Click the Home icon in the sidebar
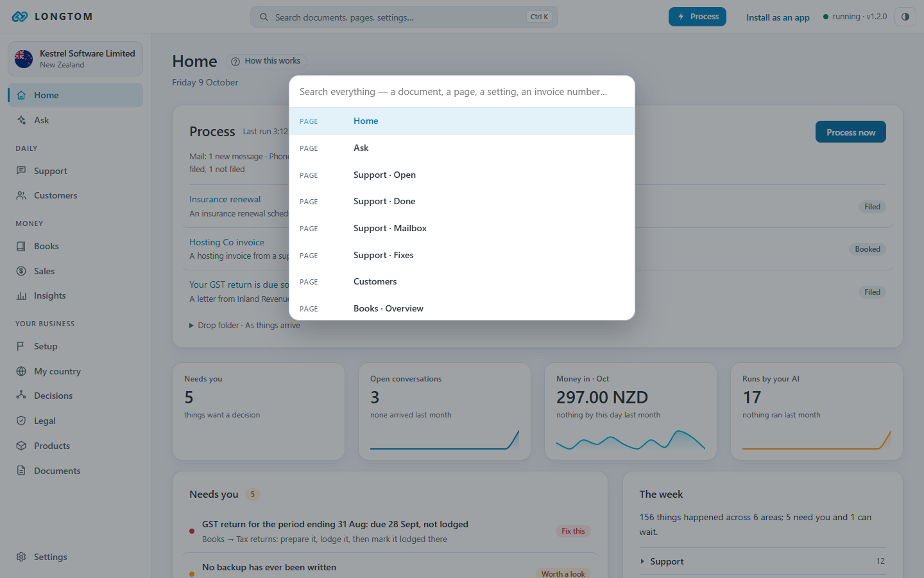Image resolution: width=924 pixels, height=578 pixels. point(21,95)
